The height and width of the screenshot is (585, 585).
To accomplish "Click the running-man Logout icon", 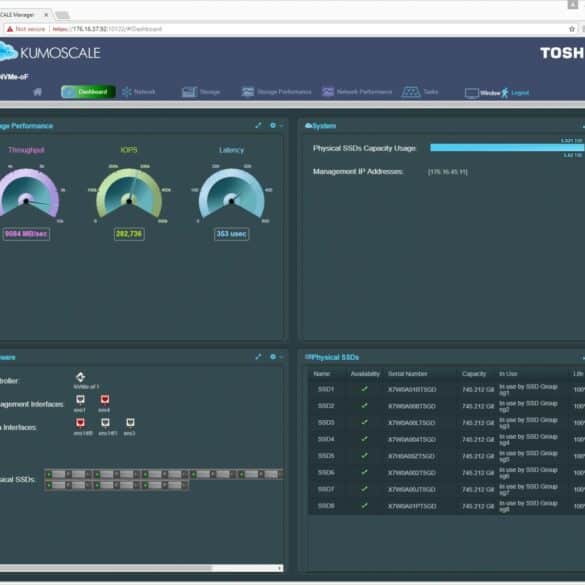I will click(x=505, y=93).
